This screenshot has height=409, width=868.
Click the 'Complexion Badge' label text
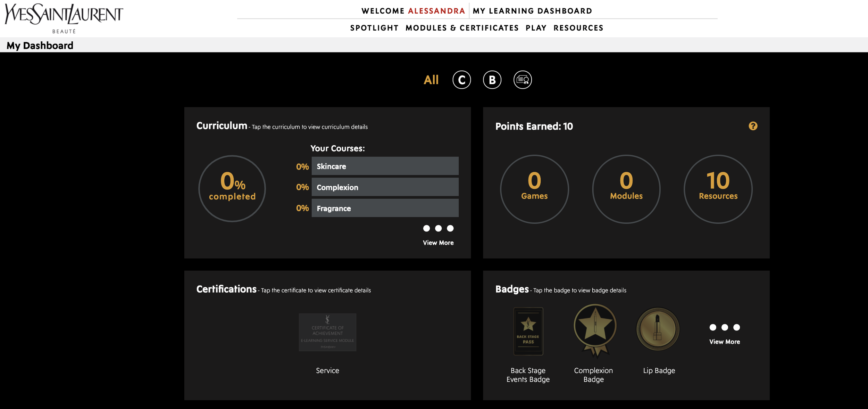[x=593, y=375]
